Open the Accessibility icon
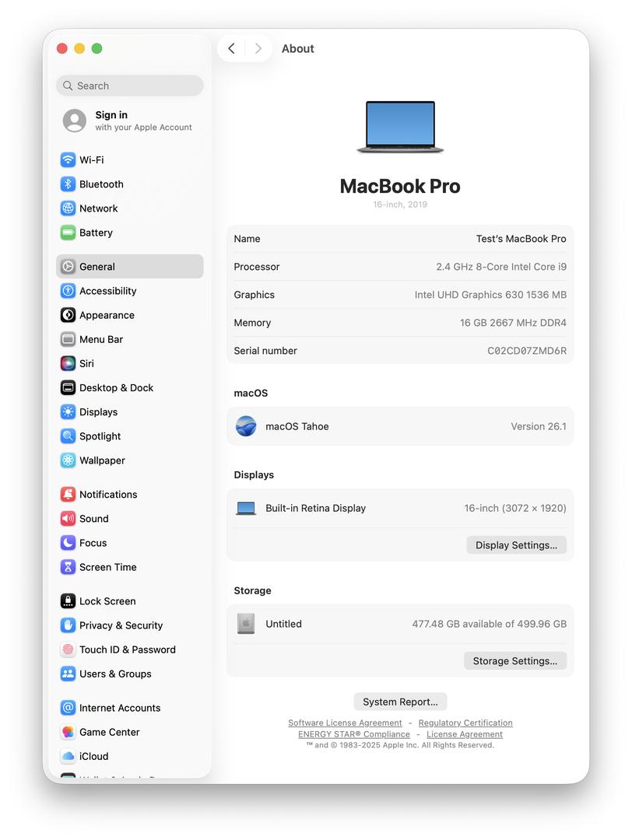Image resolution: width=632 pixels, height=840 pixels. (x=68, y=290)
